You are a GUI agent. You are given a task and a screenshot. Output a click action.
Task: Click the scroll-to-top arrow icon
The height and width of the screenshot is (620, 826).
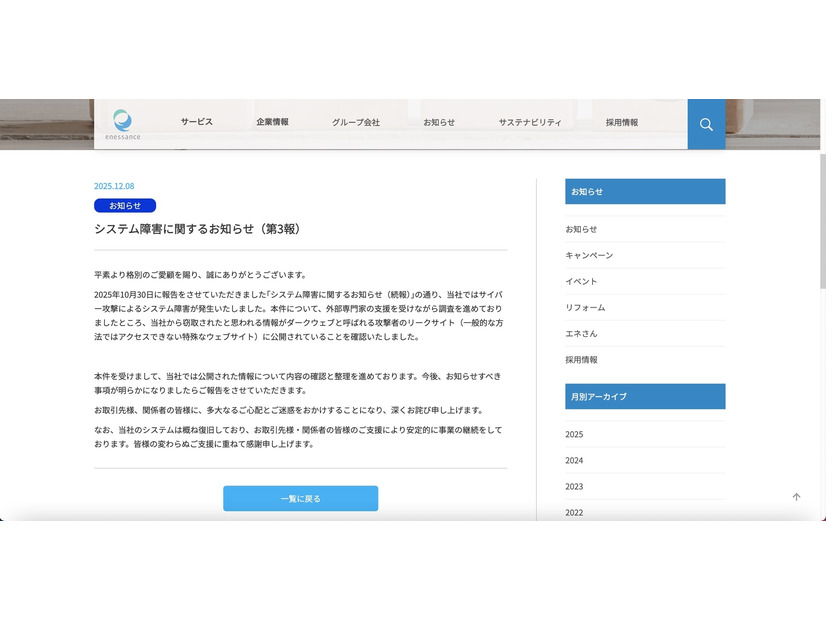tap(796, 497)
